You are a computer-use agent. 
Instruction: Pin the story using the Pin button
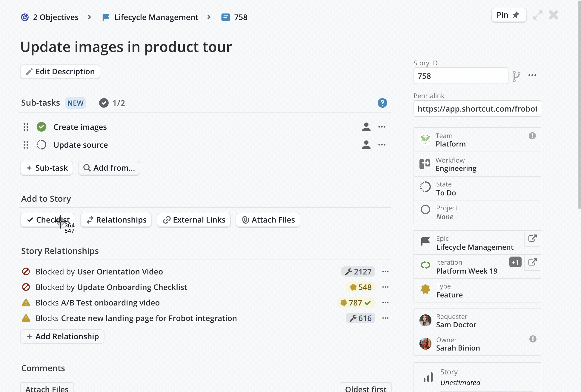509,15
